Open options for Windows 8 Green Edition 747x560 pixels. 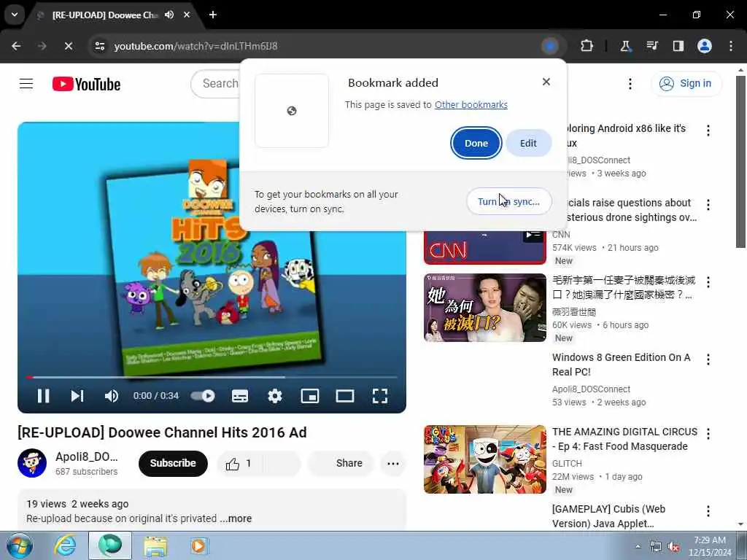coord(708,359)
